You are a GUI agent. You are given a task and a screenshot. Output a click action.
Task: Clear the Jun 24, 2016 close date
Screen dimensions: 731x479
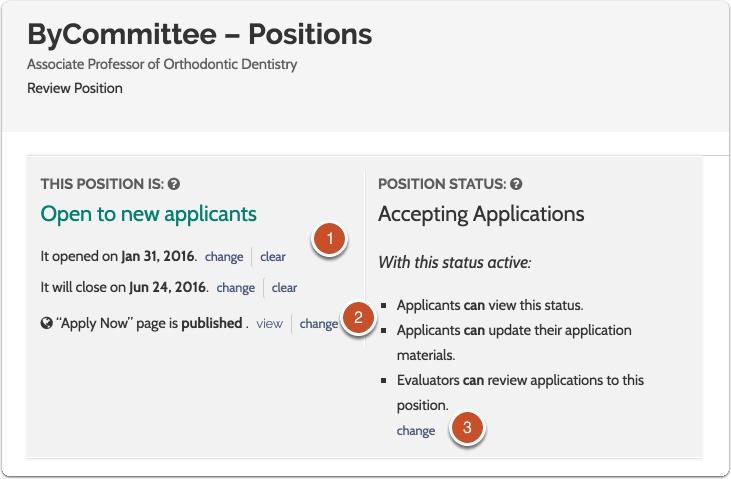tap(284, 287)
